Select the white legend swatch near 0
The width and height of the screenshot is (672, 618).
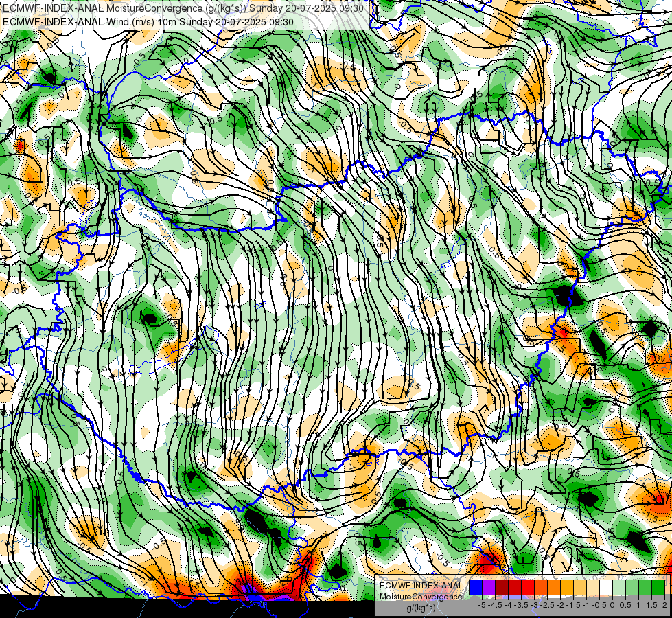point(606,587)
